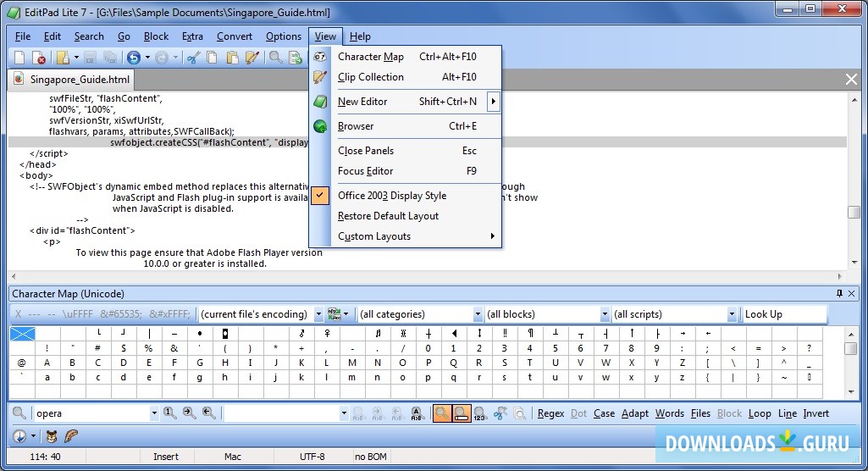Viewport: 868px width, 471px height.
Task: Click the owl icon in bottom toolbar
Action: pos(52,436)
